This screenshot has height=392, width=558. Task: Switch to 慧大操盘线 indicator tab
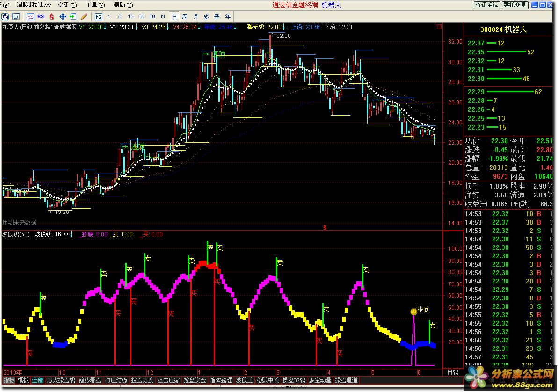coord(61,380)
